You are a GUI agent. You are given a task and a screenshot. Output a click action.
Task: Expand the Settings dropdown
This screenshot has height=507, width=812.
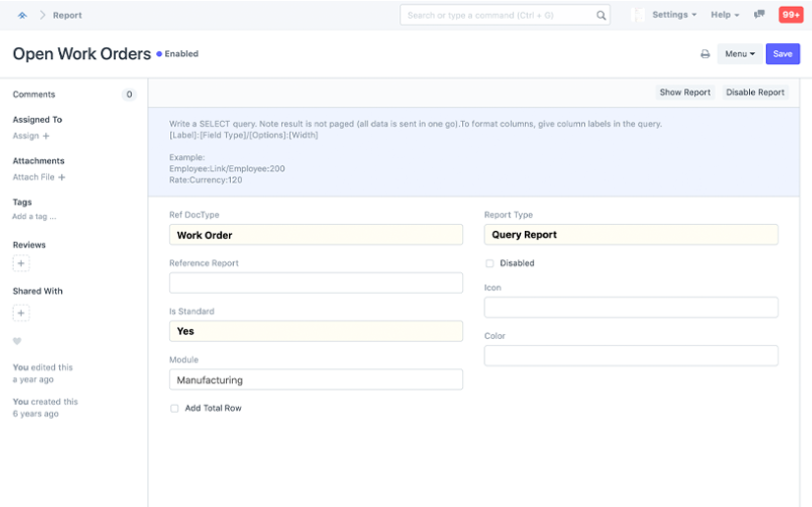point(674,15)
